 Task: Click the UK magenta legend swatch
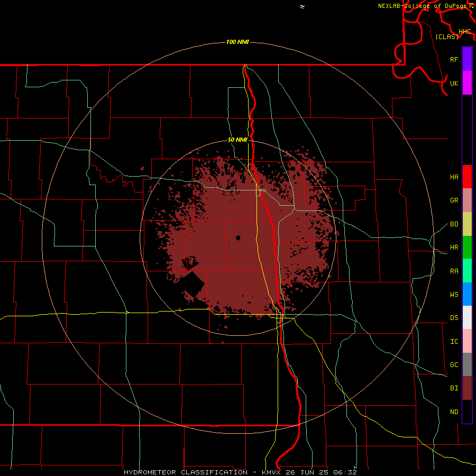click(467, 83)
